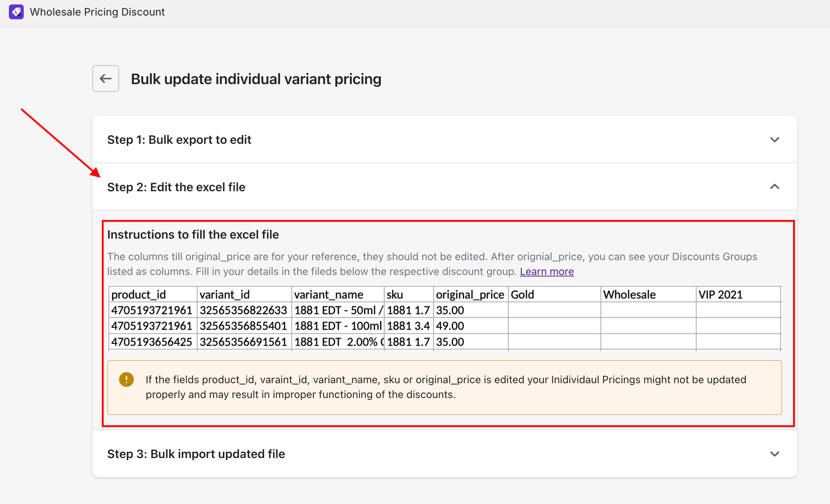This screenshot has width=830, height=504.
Task: Click the 1881 3.4 sku cell
Action: [409, 326]
